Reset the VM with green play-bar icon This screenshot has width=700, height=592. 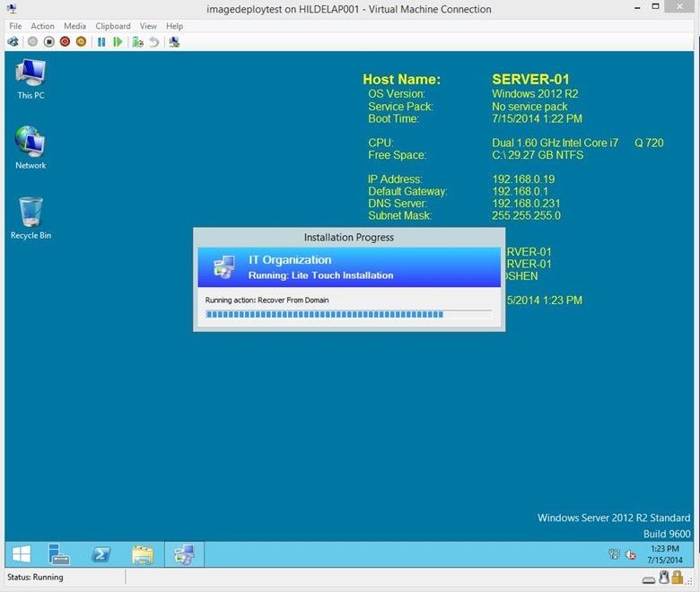[118, 42]
